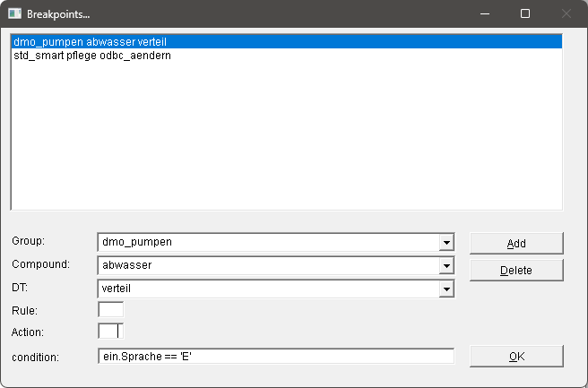Click the Breakpoints window title icon
The width and height of the screenshot is (588, 388).
(14, 13)
